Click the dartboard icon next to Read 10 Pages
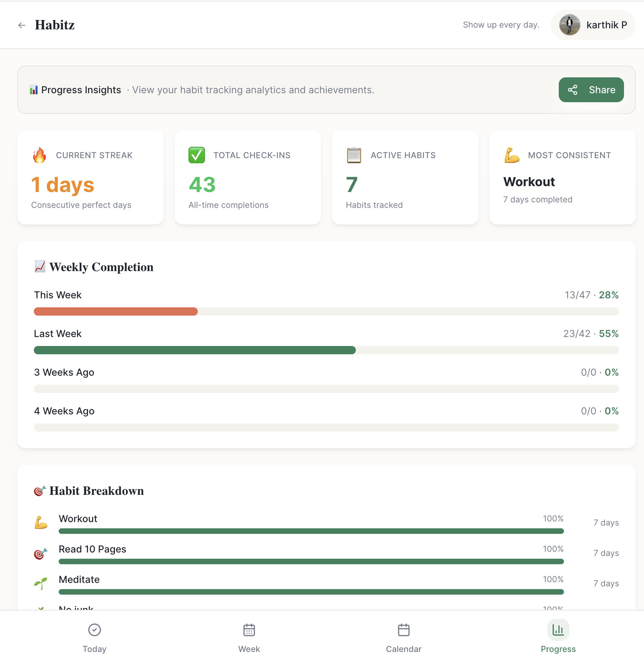Screen dimensions: 644x663 click(40, 553)
